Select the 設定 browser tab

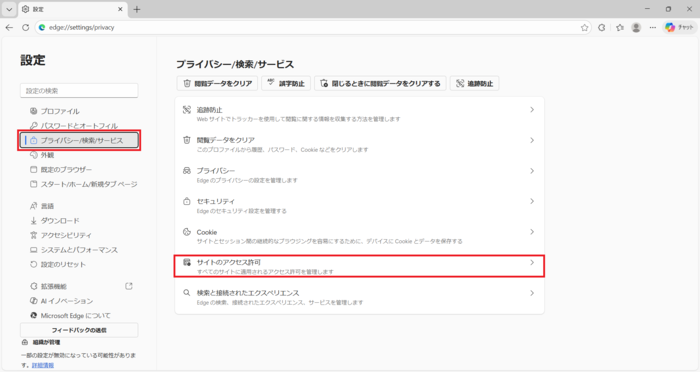pyautogui.click(x=72, y=9)
